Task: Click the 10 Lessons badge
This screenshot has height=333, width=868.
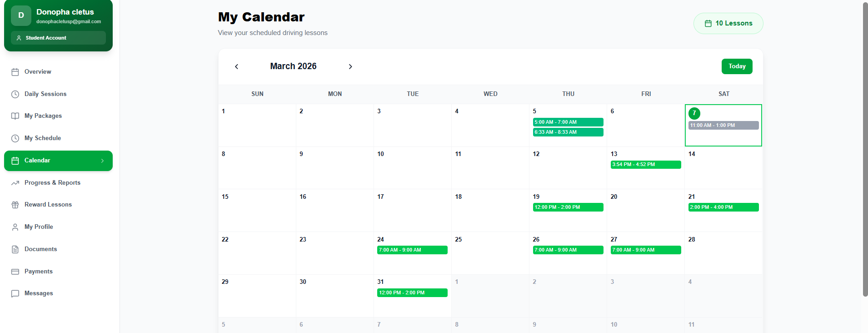Action: tap(728, 23)
